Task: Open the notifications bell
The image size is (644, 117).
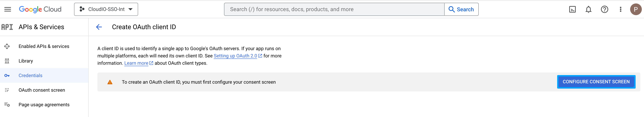Action: 588,9
